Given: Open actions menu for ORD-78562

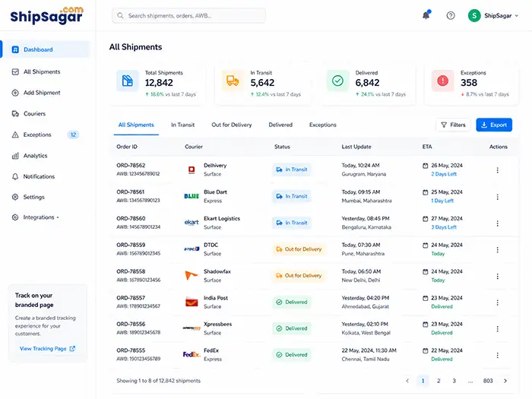Looking at the screenshot, I should pyautogui.click(x=497, y=170).
